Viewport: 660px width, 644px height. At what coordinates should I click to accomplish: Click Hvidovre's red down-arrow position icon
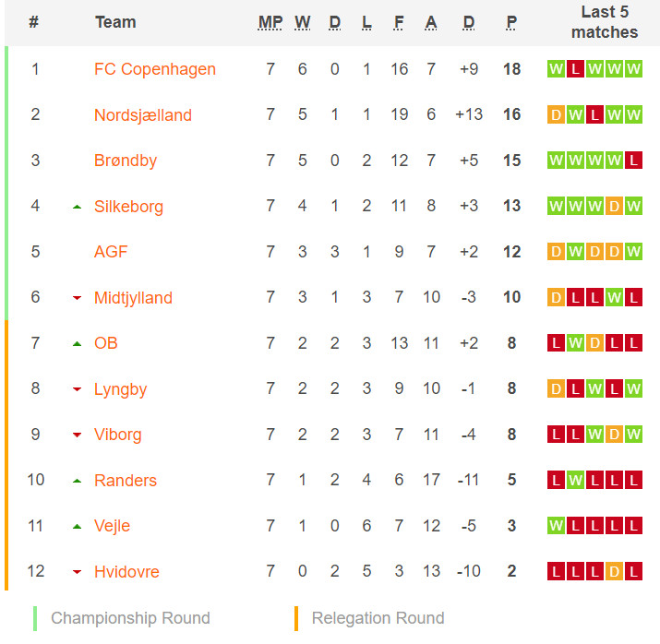pyautogui.click(x=77, y=572)
